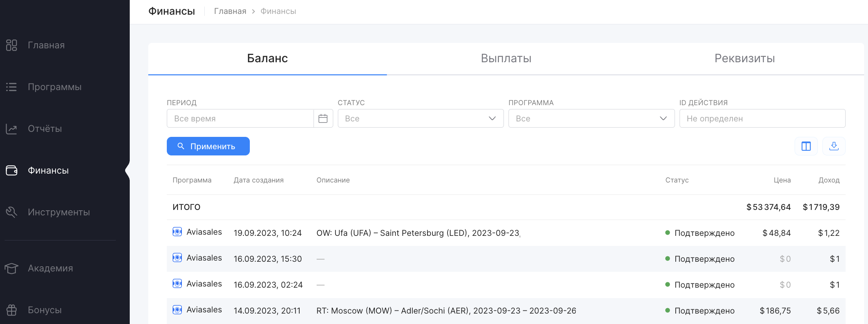Click Aviasales logo in 19.09.2023 row
Image resolution: width=868 pixels, height=324 pixels.
[177, 232]
